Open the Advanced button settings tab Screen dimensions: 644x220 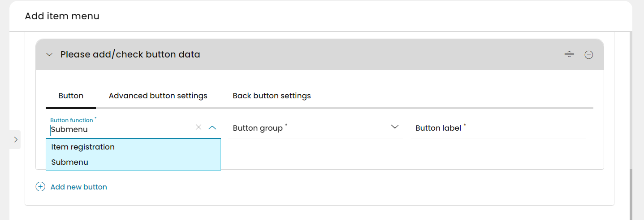pyautogui.click(x=158, y=96)
